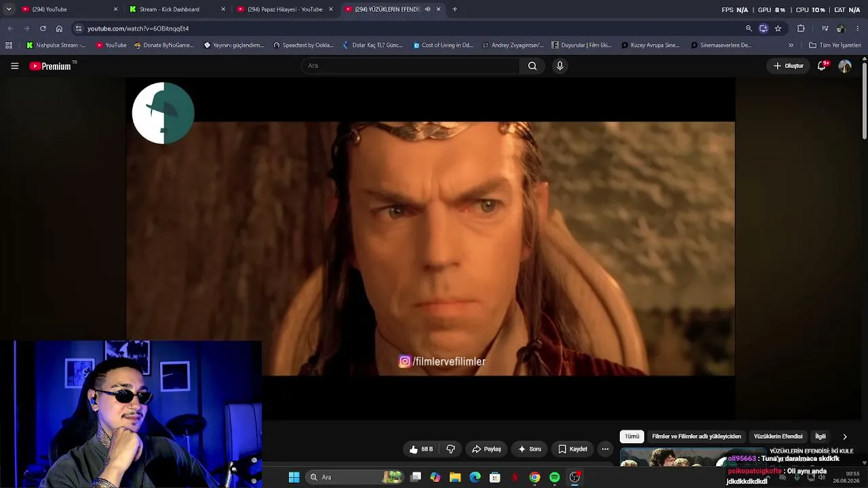Go to YouTube Premium home logo
868x488 pixels.
(50, 66)
